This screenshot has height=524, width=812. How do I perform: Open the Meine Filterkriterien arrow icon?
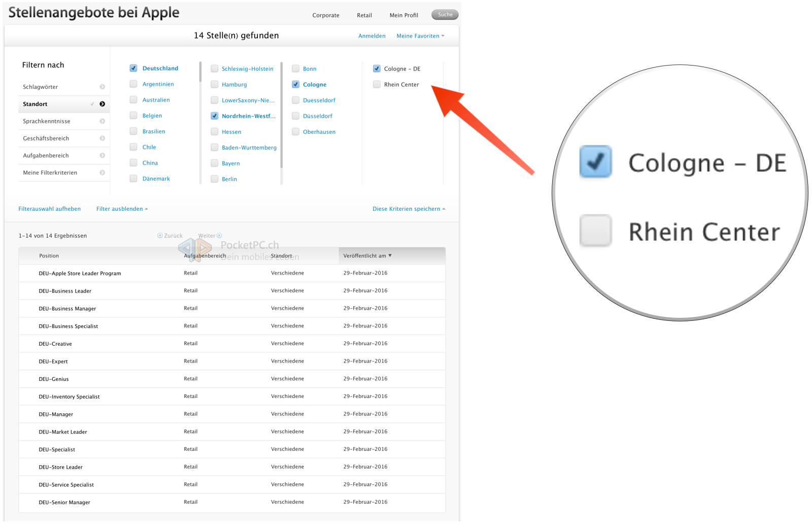click(102, 173)
